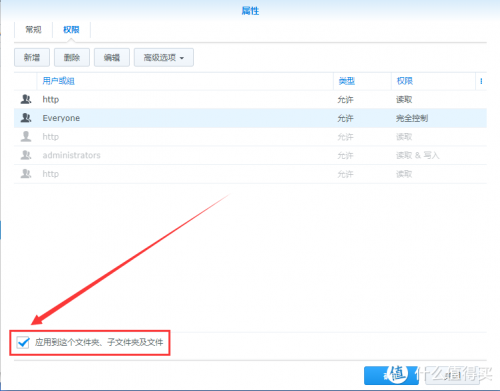Image resolution: width=500 pixels, height=391 pixels.
Task: Click group icon beside administrators entry
Action: pos(26,155)
